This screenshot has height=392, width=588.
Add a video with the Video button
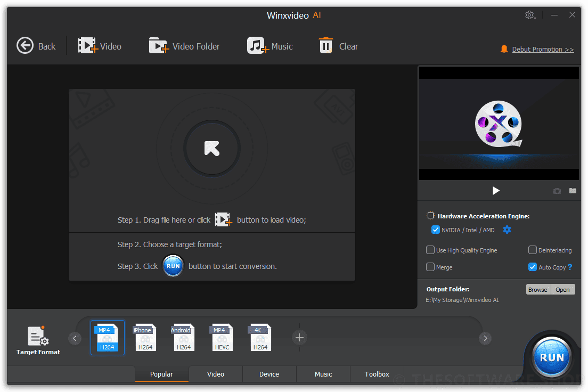point(100,46)
